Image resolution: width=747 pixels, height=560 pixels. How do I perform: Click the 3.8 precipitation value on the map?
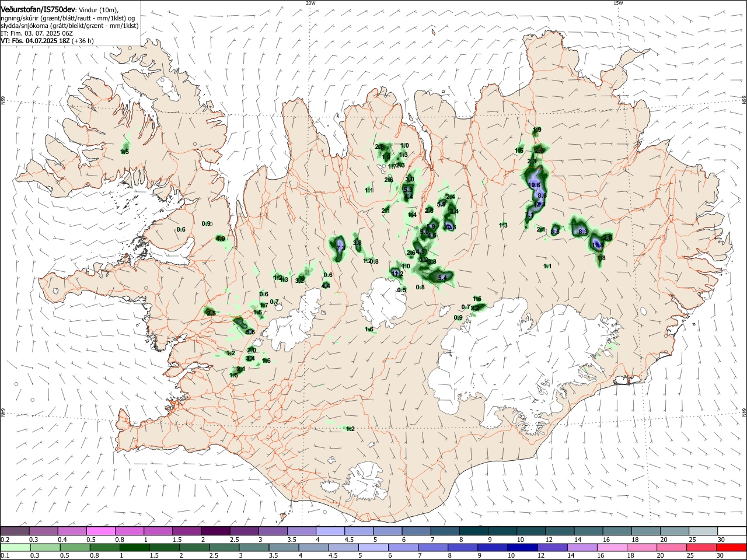point(357,243)
